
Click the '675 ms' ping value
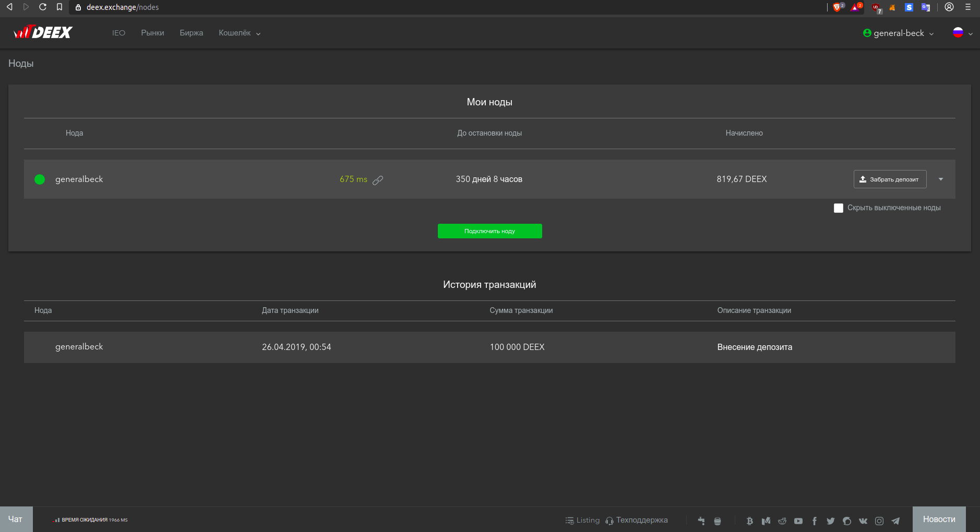(353, 179)
